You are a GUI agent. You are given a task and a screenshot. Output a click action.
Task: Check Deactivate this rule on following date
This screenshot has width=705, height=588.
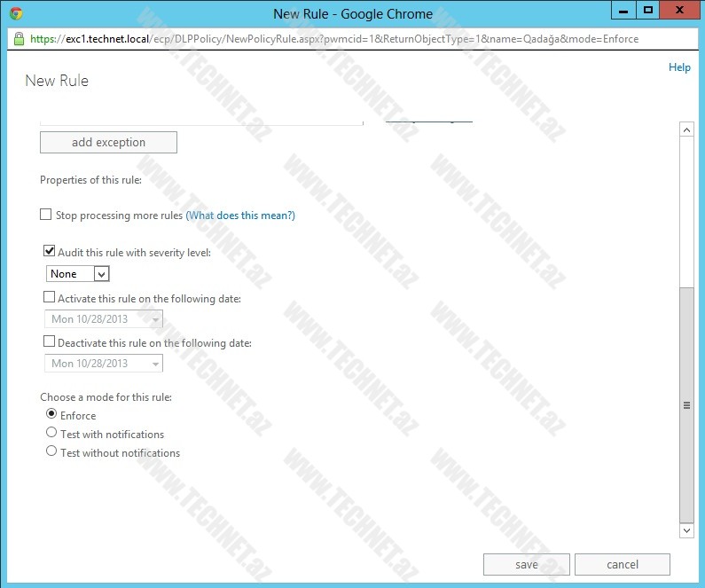click(x=50, y=342)
